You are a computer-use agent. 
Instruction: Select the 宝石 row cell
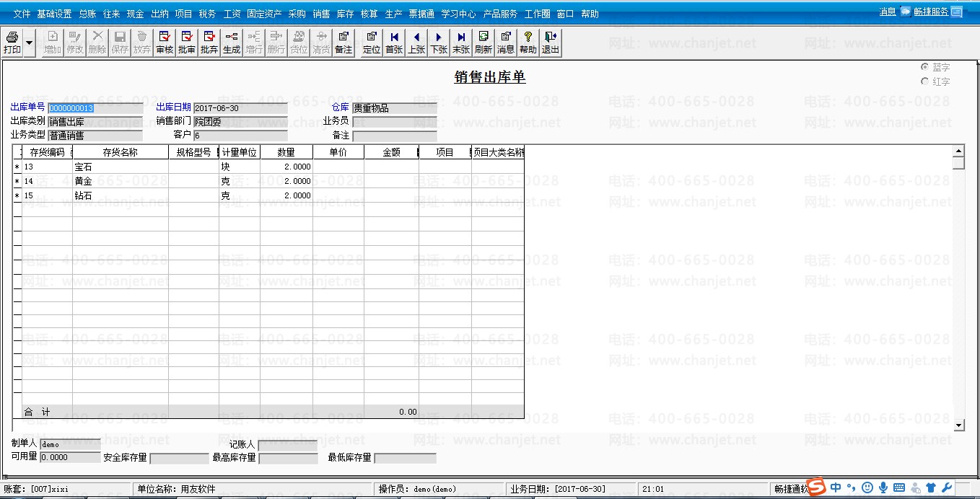121,167
